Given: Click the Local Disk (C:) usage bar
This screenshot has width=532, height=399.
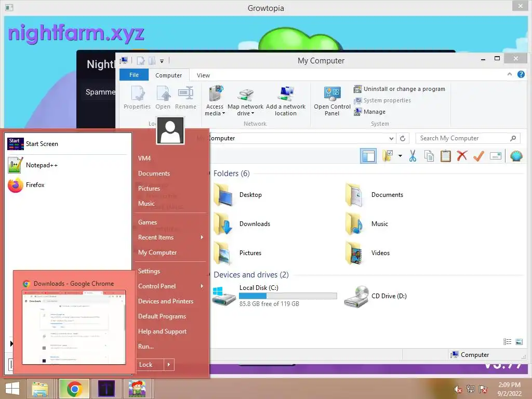Looking at the screenshot, I should [x=288, y=296].
